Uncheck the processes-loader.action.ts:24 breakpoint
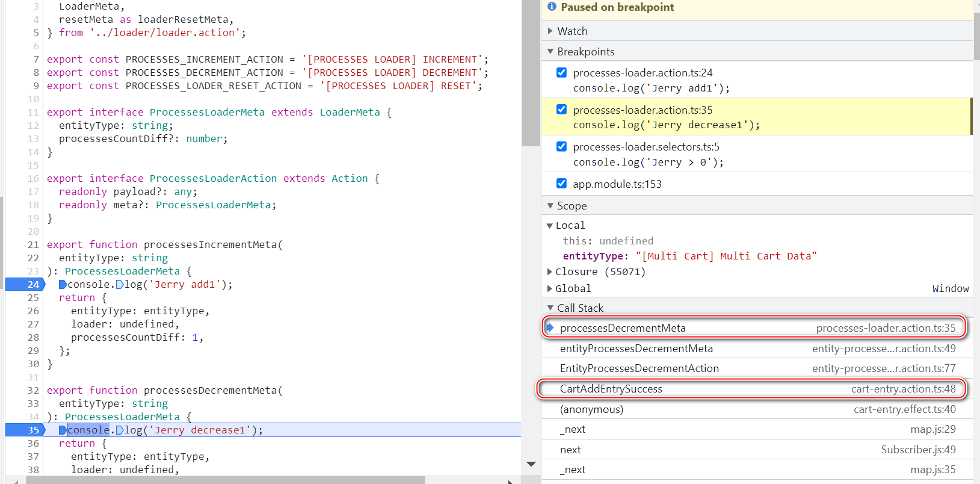 tap(561, 73)
